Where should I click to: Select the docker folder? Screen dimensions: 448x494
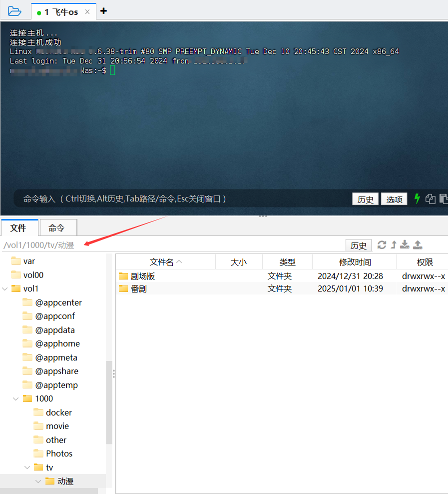point(53,412)
